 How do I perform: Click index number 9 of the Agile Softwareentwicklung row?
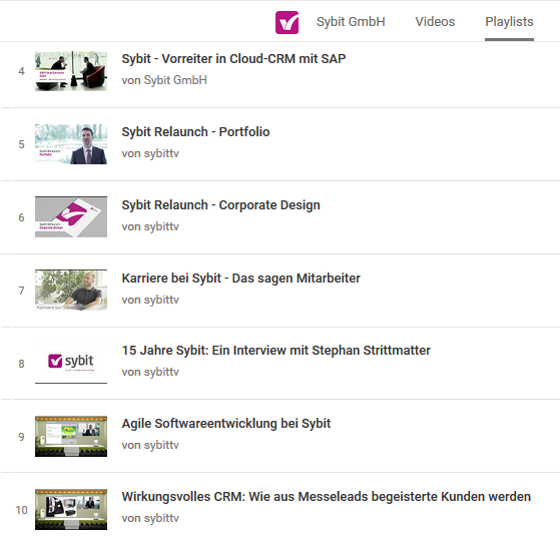21,437
